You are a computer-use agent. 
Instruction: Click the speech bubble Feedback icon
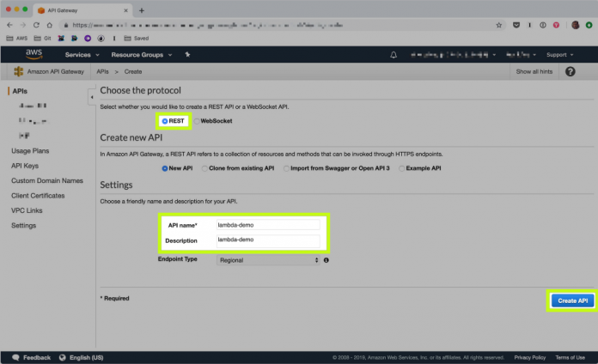(15, 357)
